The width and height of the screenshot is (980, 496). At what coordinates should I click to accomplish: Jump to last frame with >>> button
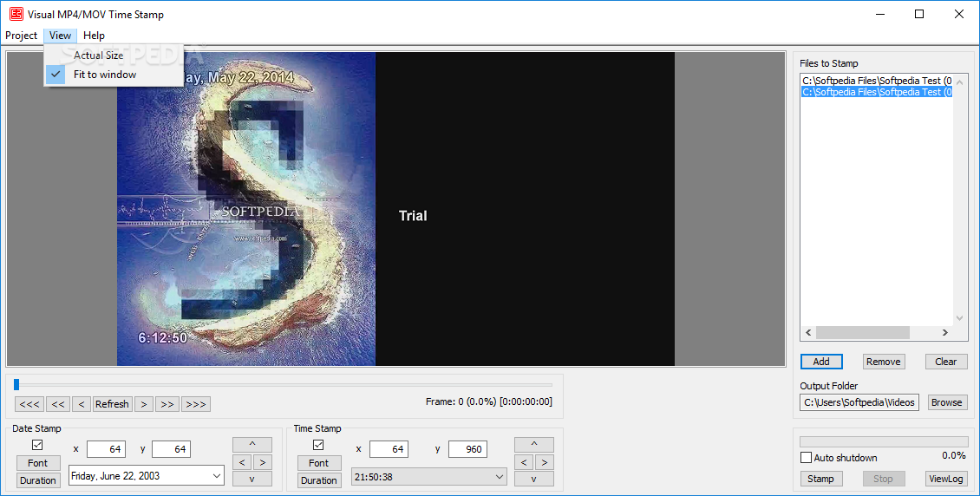coord(196,404)
